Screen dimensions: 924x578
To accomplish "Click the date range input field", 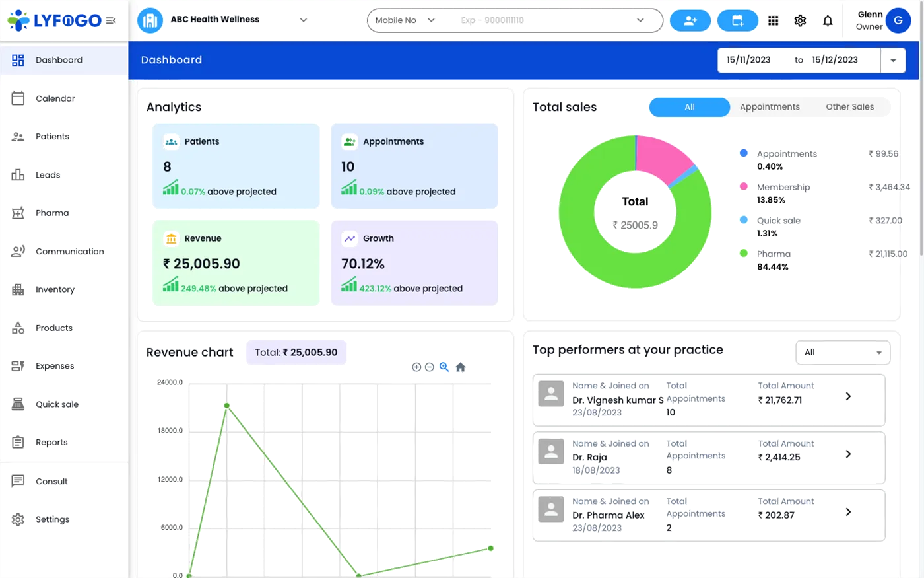I will 797,60.
